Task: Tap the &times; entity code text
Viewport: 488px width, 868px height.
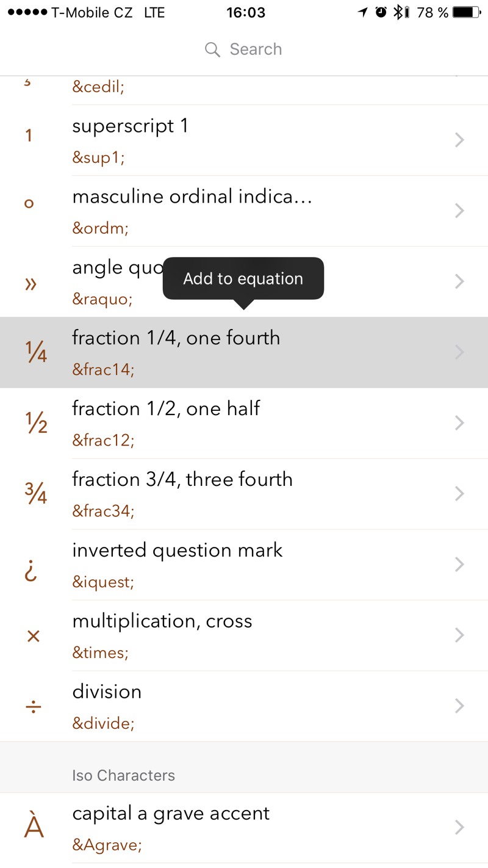Action: pyautogui.click(x=101, y=653)
